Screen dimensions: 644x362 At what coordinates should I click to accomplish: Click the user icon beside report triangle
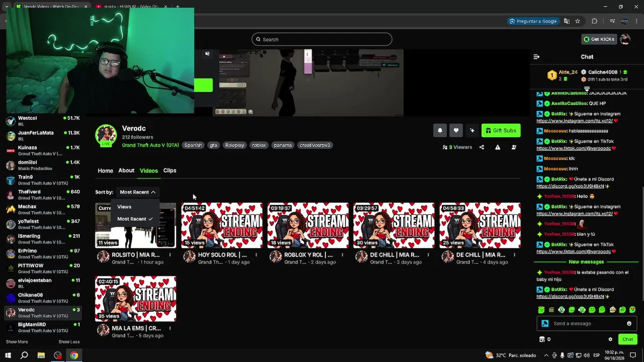514,147
